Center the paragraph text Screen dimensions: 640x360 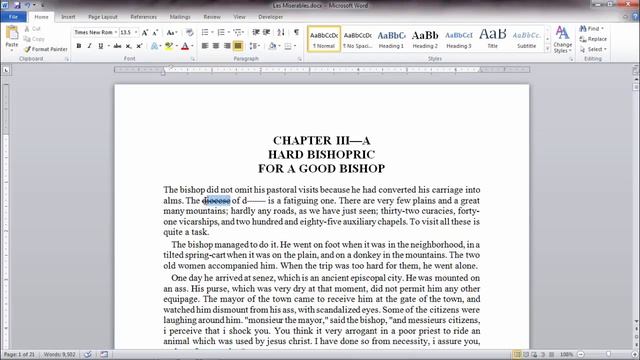tap(216, 46)
